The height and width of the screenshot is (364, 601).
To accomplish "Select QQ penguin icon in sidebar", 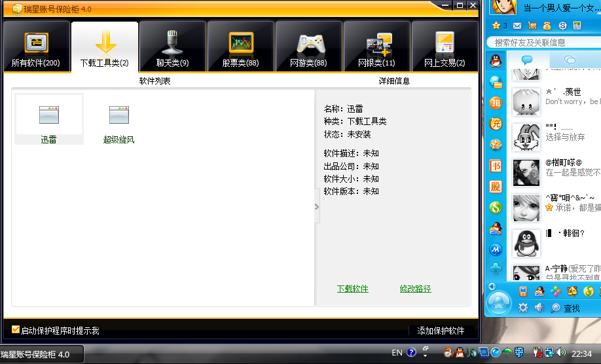I will [496, 61].
